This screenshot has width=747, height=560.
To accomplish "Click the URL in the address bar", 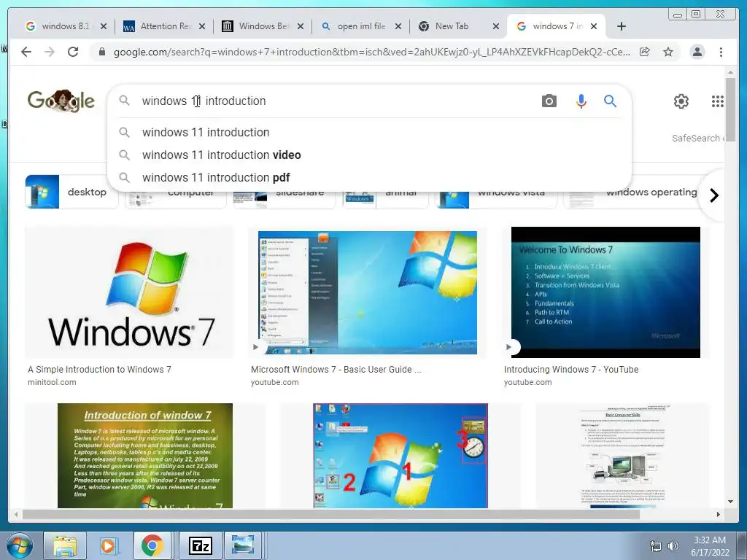I will pyautogui.click(x=371, y=52).
